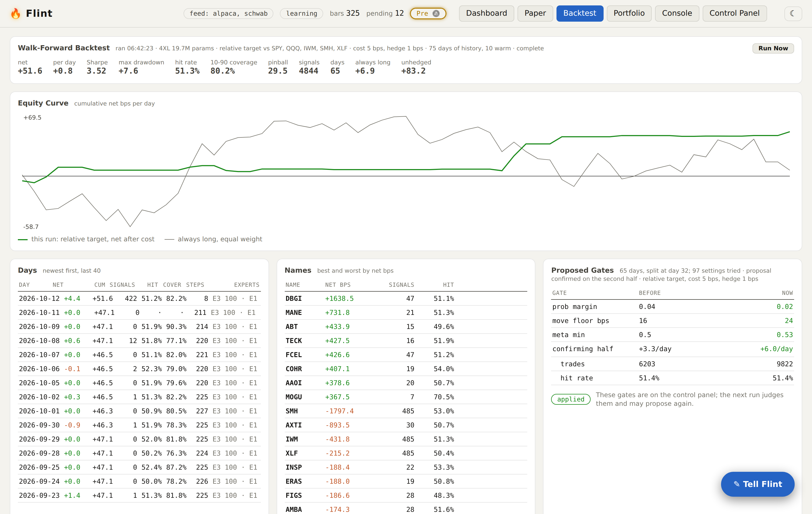Viewport: 812px width, 514px height.
Task: Click the hit rate 51.3% metric
Action: click(x=187, y=67)
